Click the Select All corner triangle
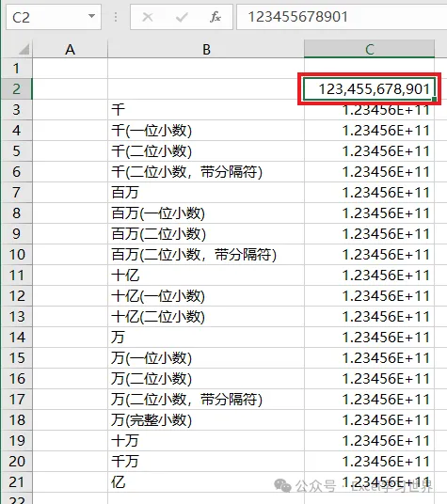This screenshot has width=447, height=504. tap(24, 49)
